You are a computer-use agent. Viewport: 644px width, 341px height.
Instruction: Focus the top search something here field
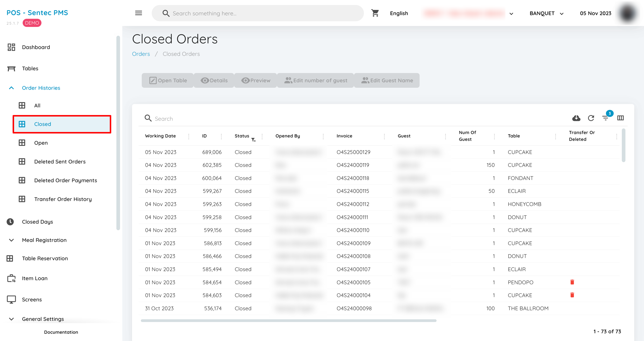[257, 13]
